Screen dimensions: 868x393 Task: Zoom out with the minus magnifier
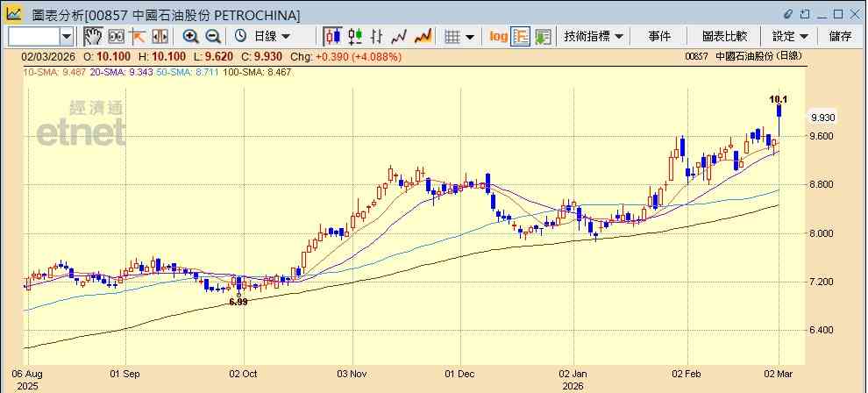coord(213,37)
